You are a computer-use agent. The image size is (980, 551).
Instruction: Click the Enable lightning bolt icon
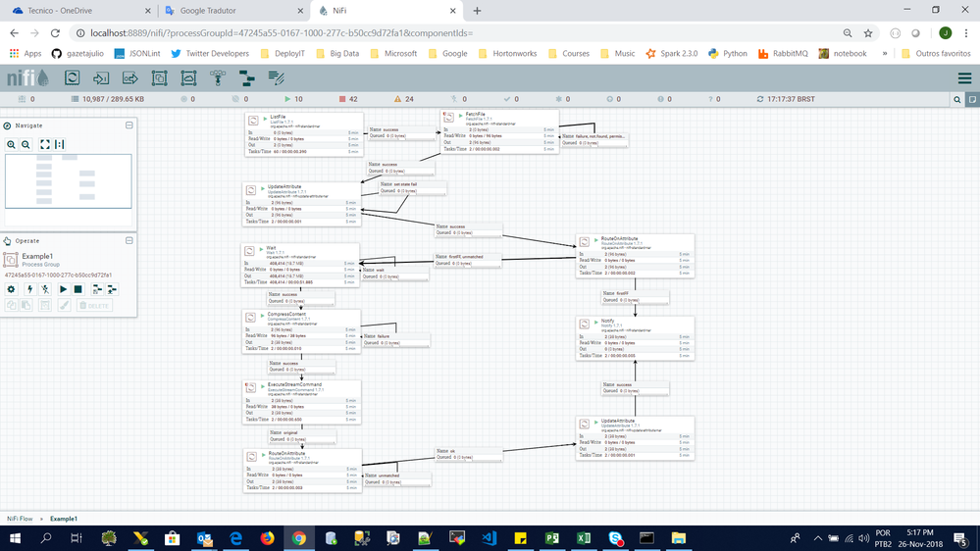click(x=30, y=289)
